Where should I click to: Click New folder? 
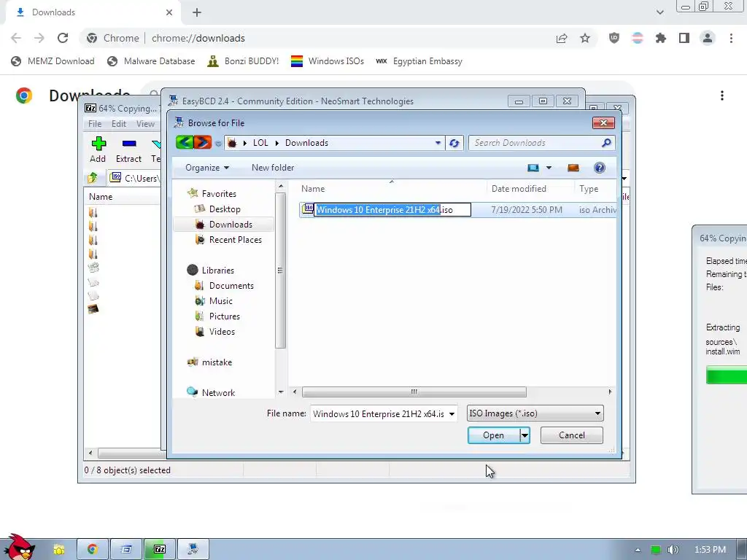[273, 168]
